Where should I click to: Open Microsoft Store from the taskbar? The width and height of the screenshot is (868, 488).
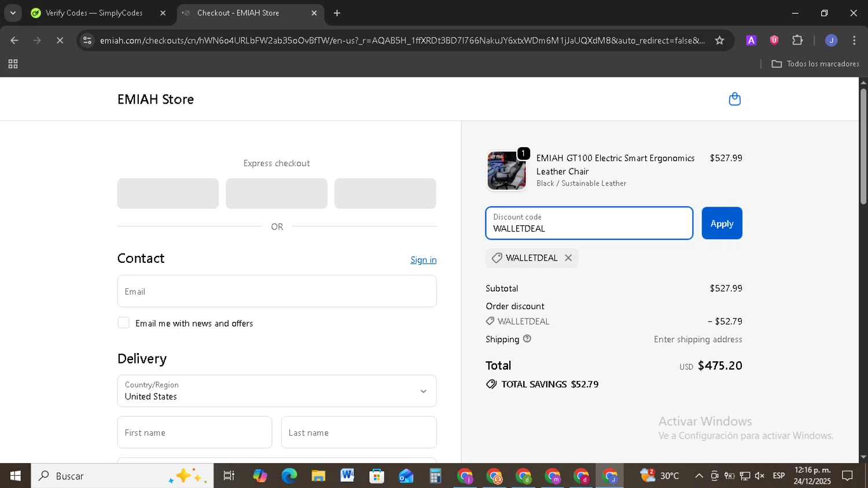(377, 476)
